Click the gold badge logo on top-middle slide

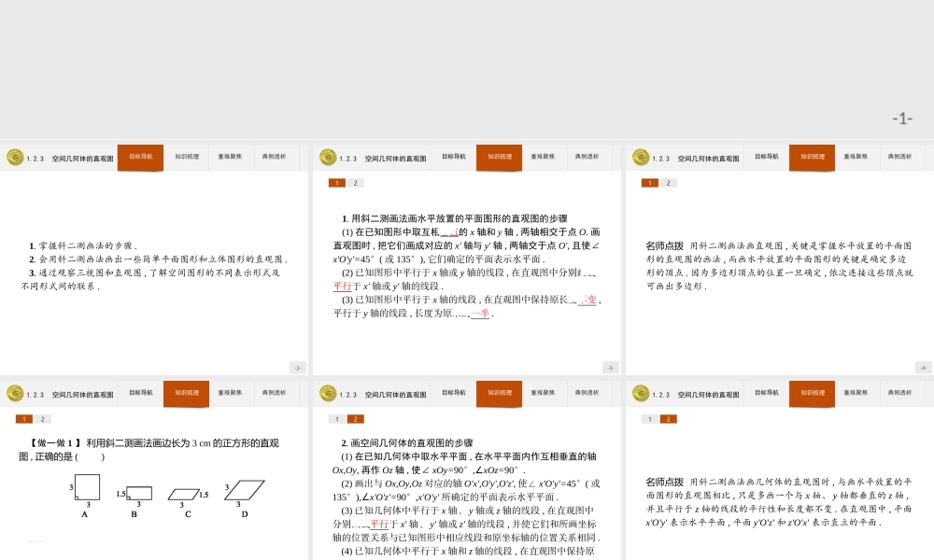click(x=327, y=157)
